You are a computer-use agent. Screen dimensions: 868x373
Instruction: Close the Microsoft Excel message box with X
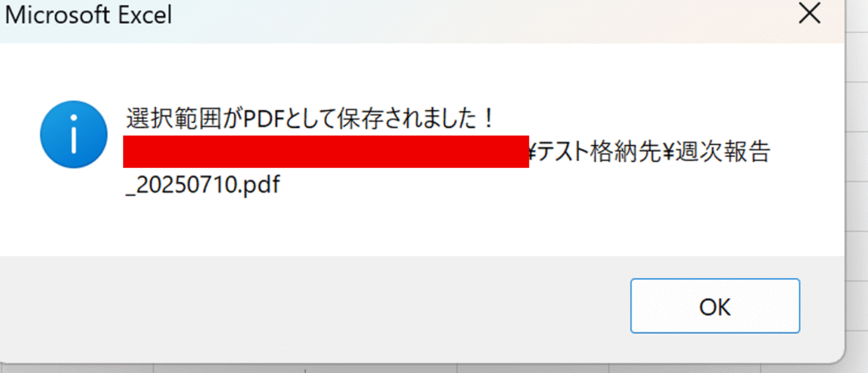click(810, 14)
